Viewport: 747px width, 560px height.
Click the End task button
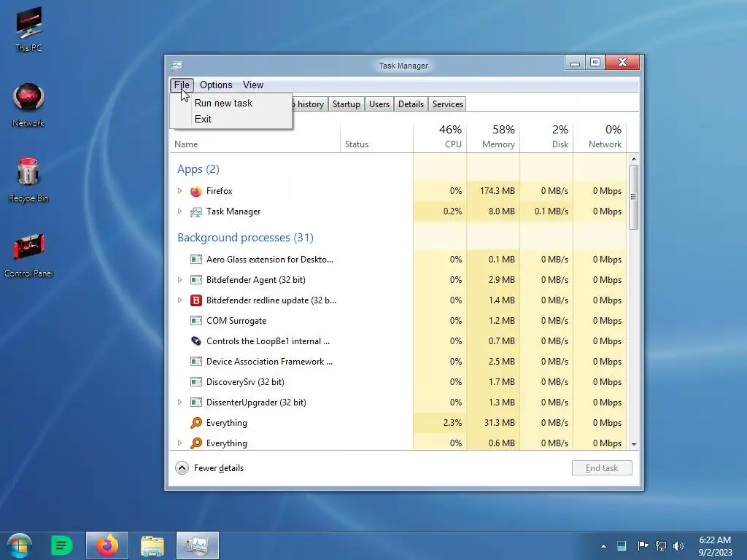click(x=602, y=468)
